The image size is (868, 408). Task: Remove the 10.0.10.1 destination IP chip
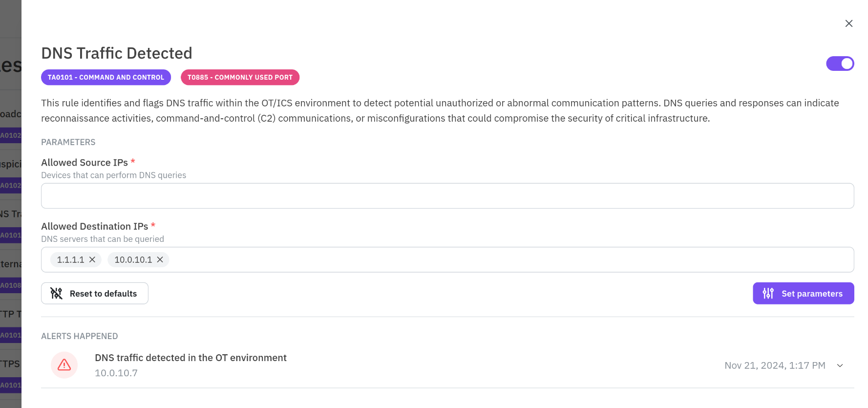point(160,259)
